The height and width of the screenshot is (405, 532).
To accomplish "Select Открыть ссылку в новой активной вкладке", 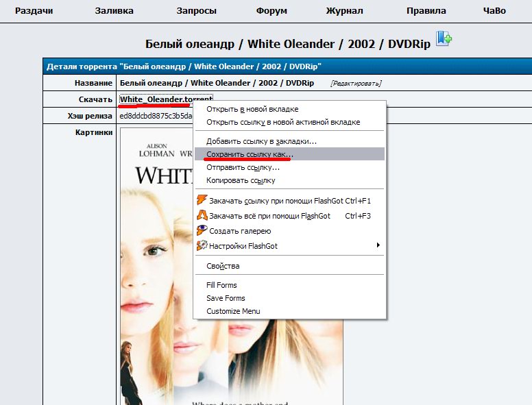I will (289, 122).
